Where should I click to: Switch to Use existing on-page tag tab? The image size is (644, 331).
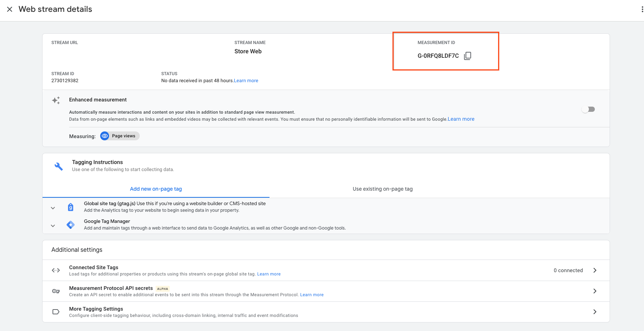pos(383,189)
